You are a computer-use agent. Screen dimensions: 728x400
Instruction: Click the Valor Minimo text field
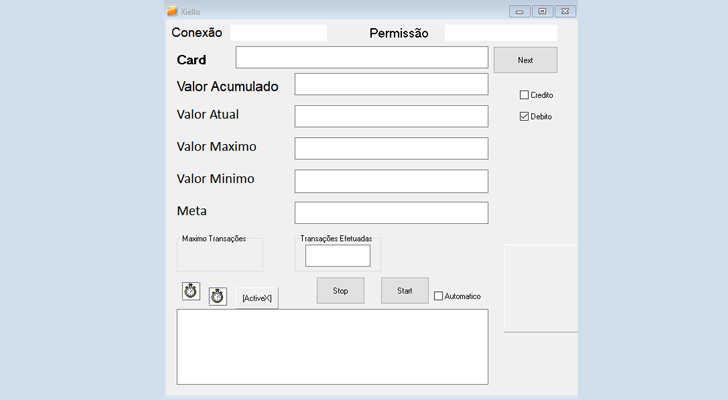coord(391,181)
